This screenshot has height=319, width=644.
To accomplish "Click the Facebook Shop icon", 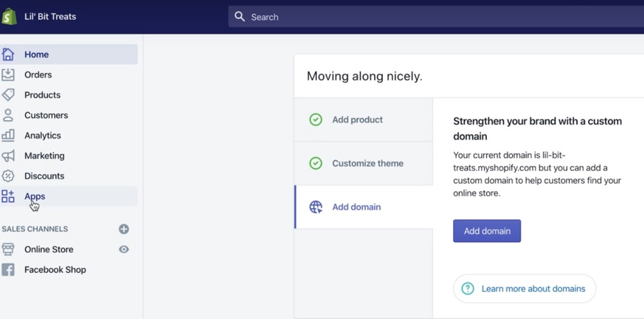I will [8, 269].
